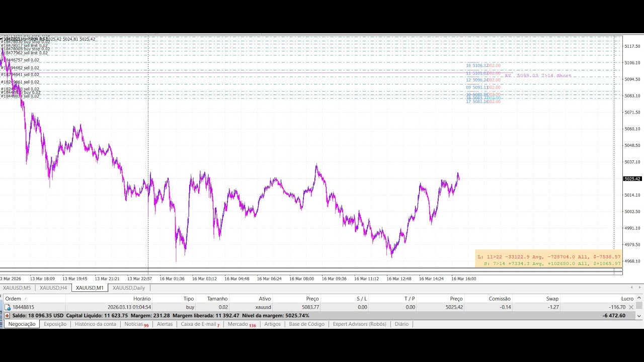Screen dimensions: 644x362
Task: Switch to the Alertas tab
Action: 165,324
